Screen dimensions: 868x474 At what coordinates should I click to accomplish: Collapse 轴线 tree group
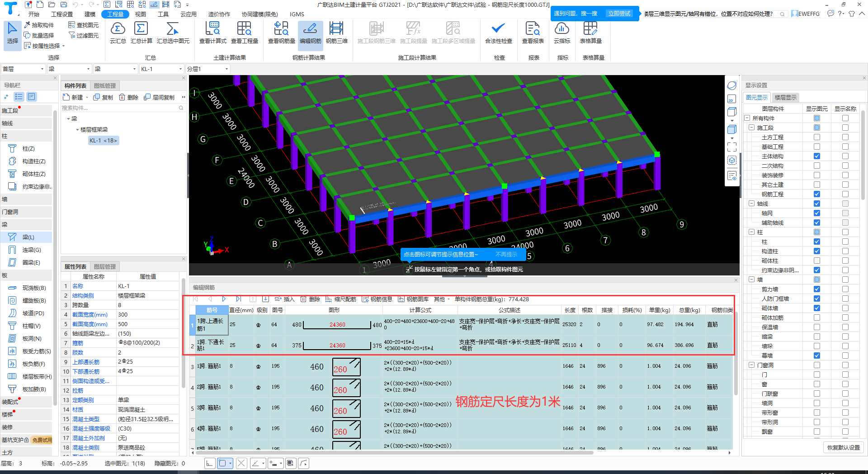click(x=751, y=204)
